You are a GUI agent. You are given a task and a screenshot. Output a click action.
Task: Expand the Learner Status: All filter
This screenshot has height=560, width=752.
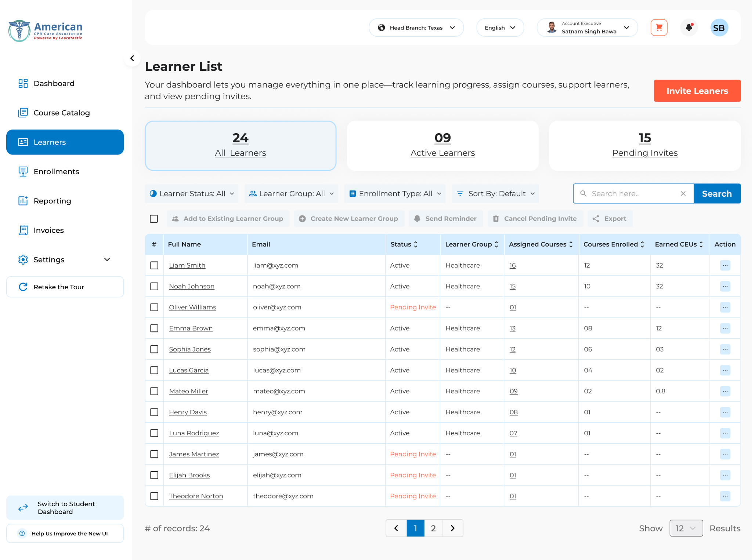pyautogui.click(x=192, y=193)
